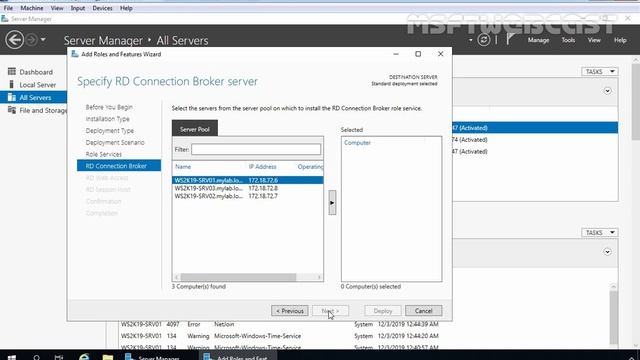The image size is (640, 360).
Task: Click the server pool horizontal scrollbar
Action: (238, 277)
